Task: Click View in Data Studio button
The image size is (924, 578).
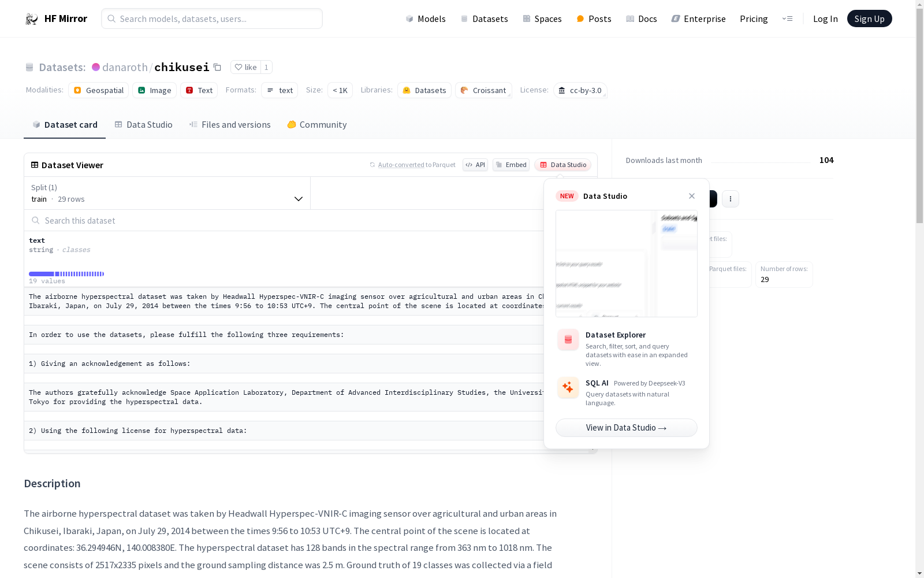Action: (x=627, y=428)
